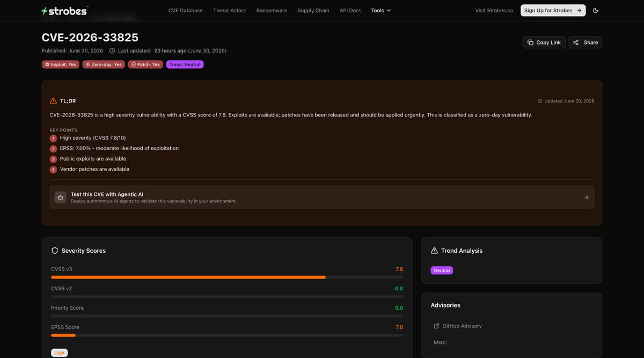Click the CVSS v3 score 7.8
644x358 pixels.
(399, 269)
